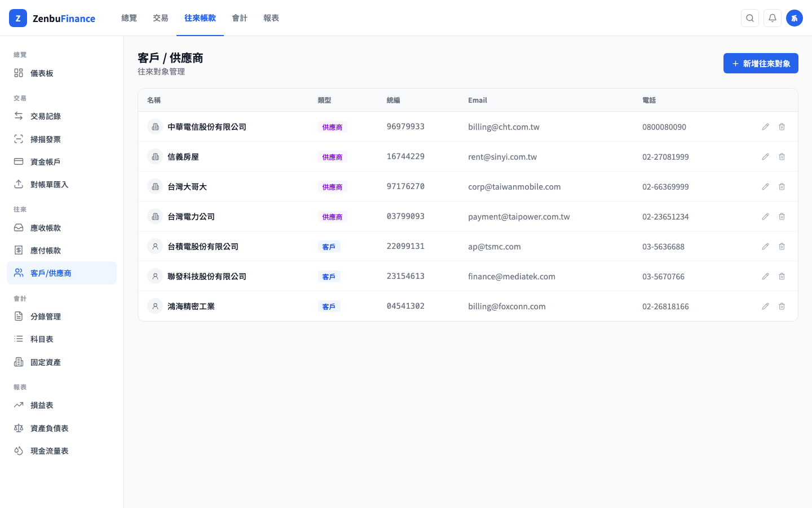Click person icon beside 台積電股份有限公司
This screenshot has height=508, width=812.
click(x=155, y=247)
